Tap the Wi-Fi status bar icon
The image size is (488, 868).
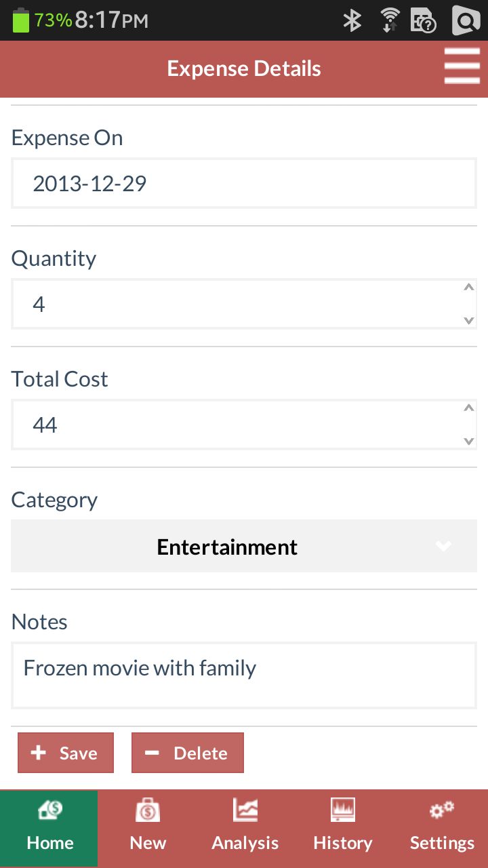(x=390, y=20)
